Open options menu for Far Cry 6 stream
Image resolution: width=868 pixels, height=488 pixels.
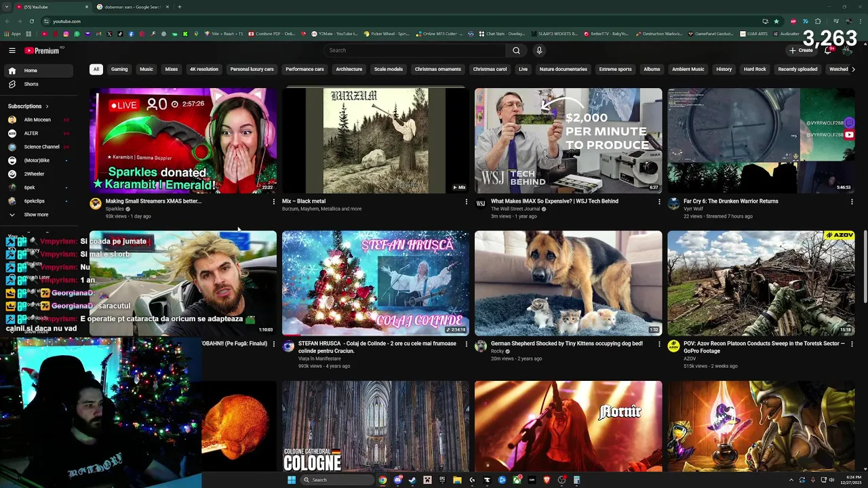click(x=851, y=201)
